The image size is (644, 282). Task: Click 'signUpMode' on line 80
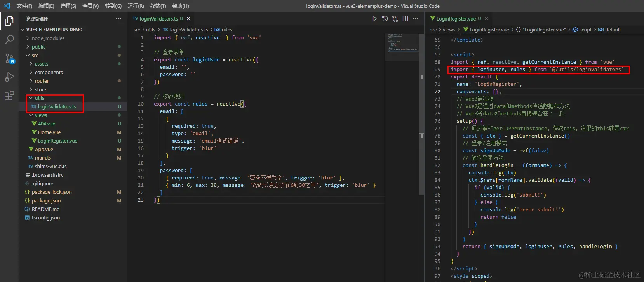click(495, 150)
